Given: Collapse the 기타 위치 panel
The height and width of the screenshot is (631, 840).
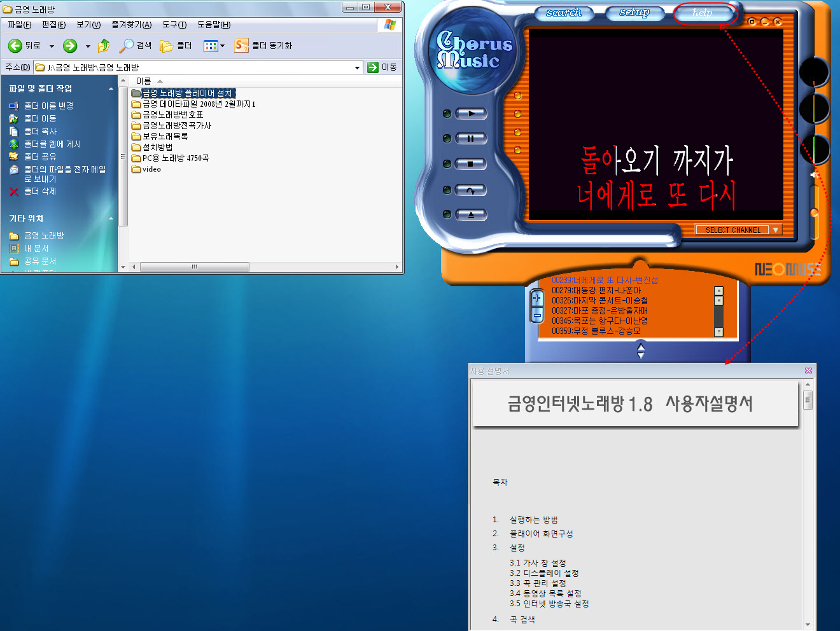Looking at the screenshot, I should coord(111,218).
